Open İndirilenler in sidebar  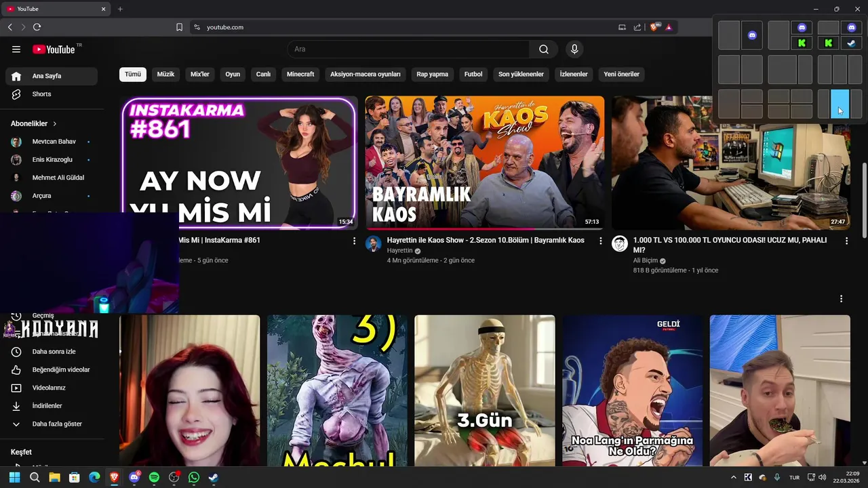pyautogui.click(x=52, y=406)
